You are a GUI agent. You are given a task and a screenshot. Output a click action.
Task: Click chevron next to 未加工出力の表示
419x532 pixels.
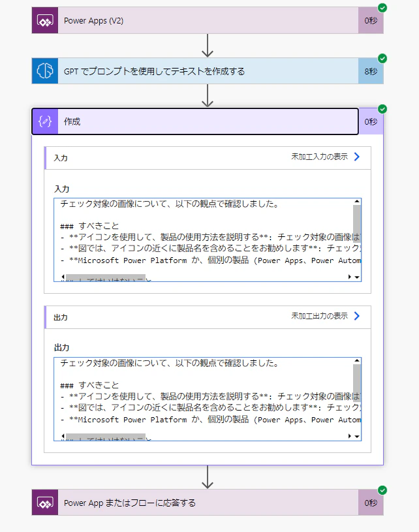pyautogui.click(x=356, y=316)
